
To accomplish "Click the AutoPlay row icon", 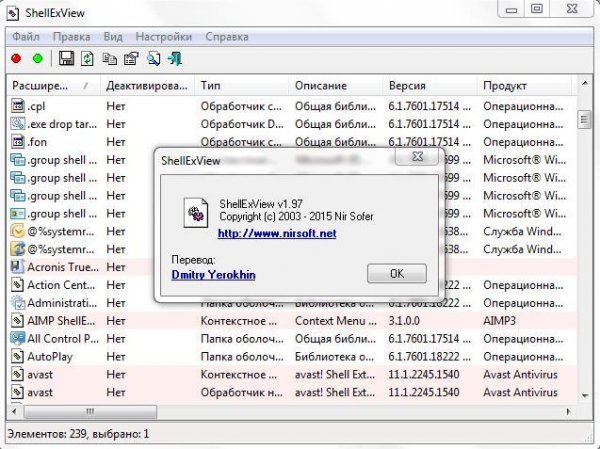I will (x=18, y=356).
